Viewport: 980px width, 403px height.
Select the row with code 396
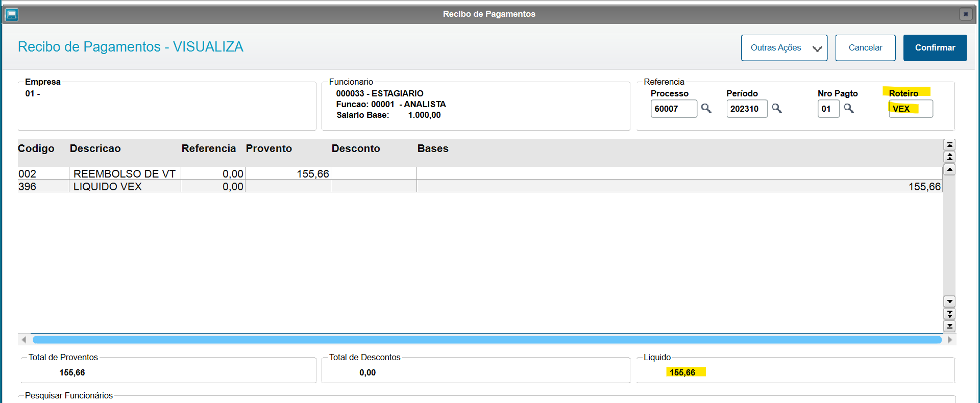tap(480, 186)
